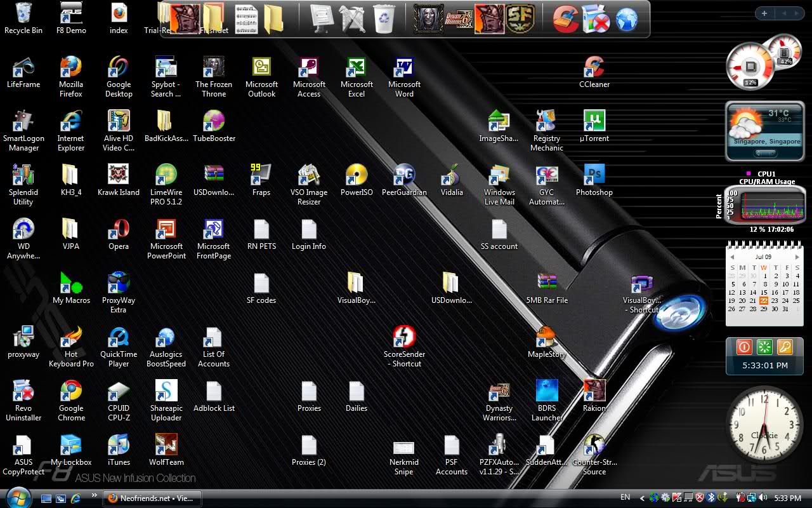812x508 pixels.
Task: Click the SF icon in top dock
Action: [x=520, y=18]
